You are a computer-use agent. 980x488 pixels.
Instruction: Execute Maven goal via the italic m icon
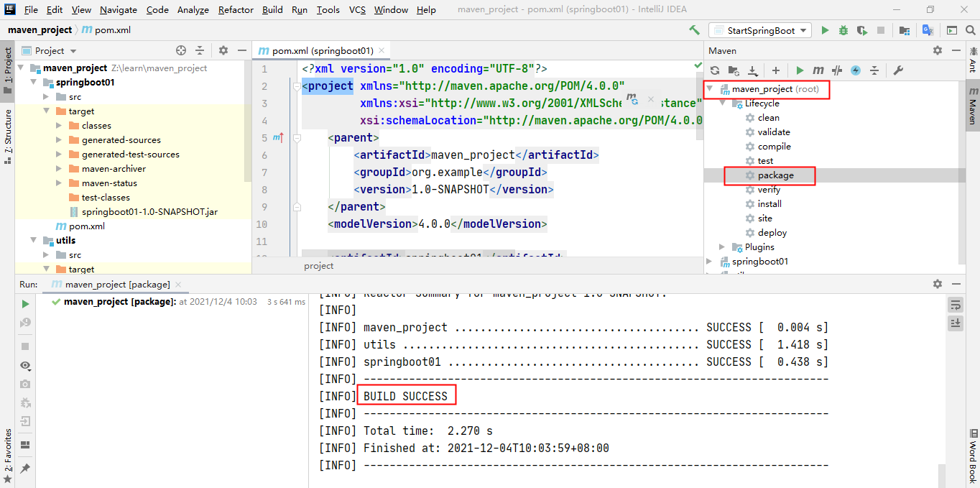(x=818, y=70)
